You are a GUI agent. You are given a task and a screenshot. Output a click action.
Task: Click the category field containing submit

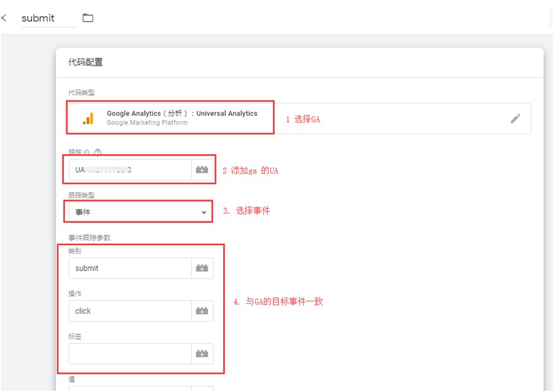(x=130, y=268)
